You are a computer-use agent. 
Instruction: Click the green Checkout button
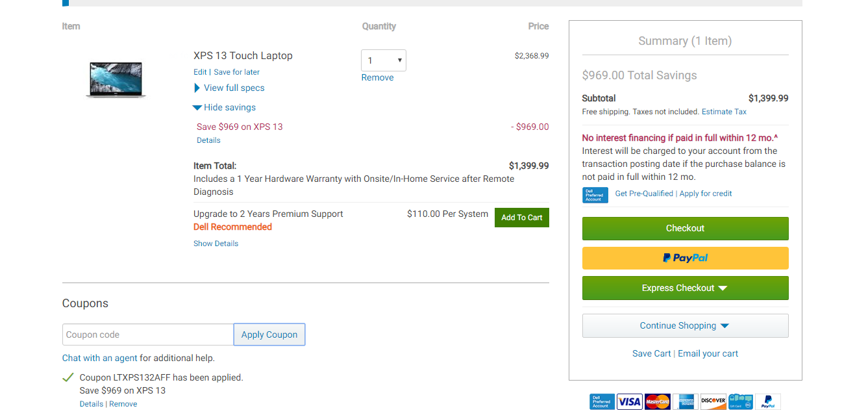coord(686,229)
